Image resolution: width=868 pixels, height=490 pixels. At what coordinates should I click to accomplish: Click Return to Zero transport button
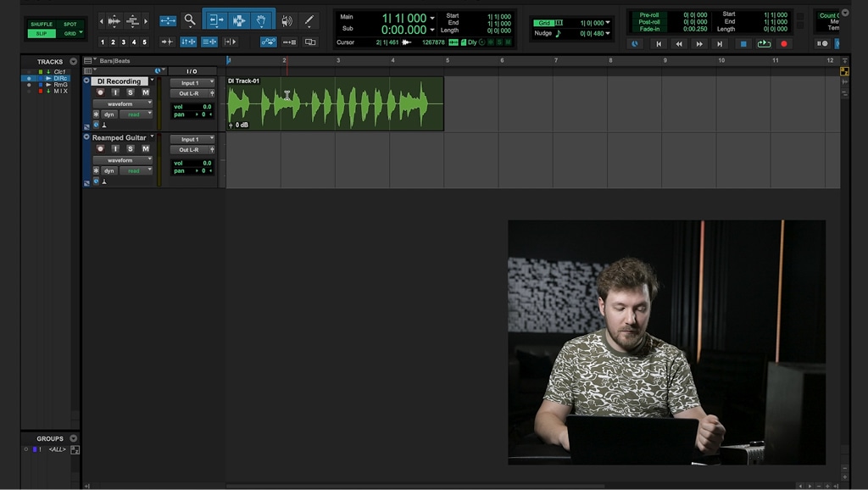pos(658,44)
